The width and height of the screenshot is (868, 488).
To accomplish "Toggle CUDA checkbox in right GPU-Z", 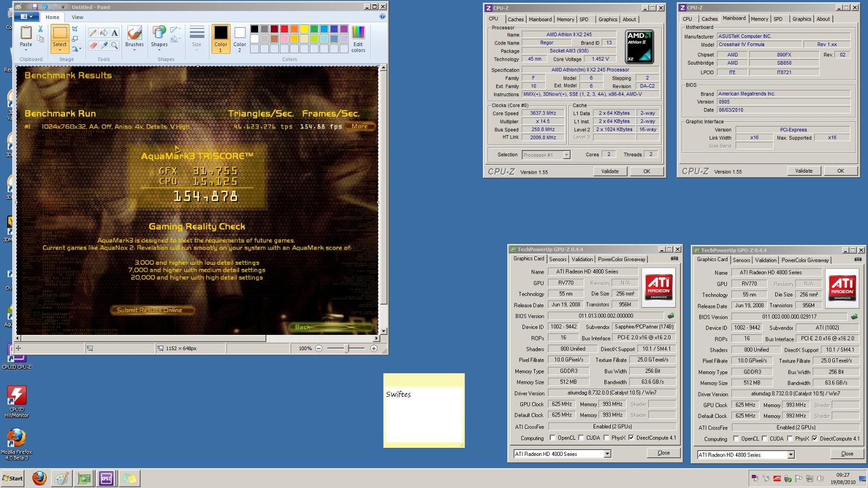I will (764, 439).
